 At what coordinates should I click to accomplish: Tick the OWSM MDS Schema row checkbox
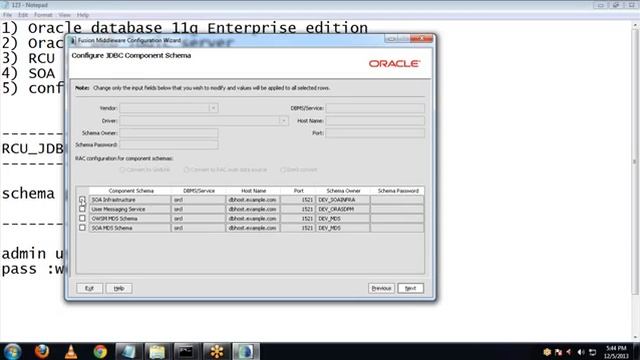coord(82,218)
